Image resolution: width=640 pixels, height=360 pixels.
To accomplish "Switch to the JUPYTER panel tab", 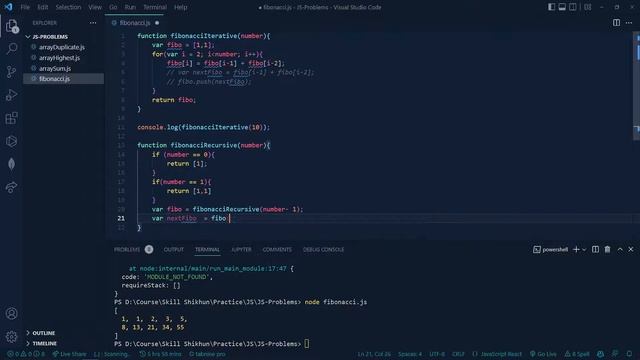I will (241, 249).
